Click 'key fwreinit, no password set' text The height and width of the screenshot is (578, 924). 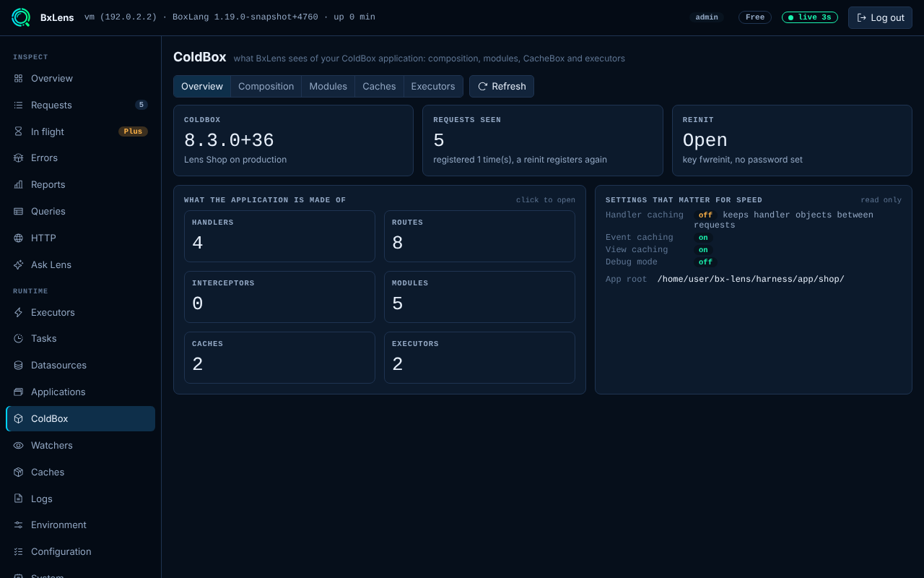coord(743,160)
